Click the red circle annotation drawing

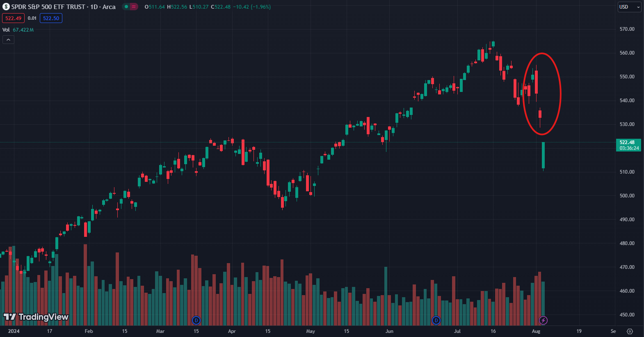[560, 94]
